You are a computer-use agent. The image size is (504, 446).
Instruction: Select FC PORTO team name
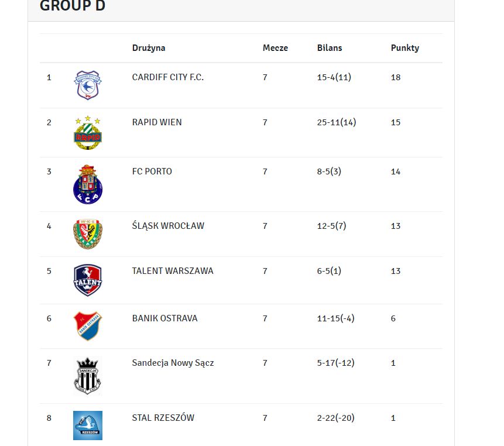coord(152,171)
